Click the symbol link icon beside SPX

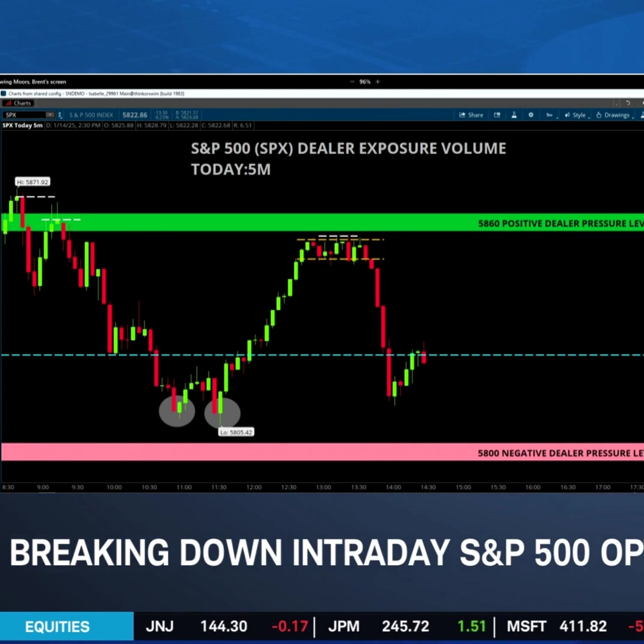(60, 115)
